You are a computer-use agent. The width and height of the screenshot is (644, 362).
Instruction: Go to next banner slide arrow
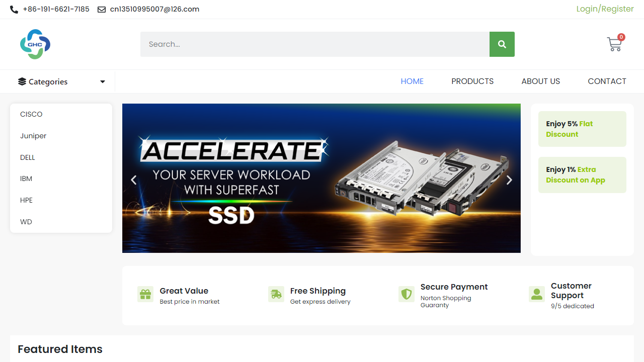pyautogui.click(x=509, y=180)
